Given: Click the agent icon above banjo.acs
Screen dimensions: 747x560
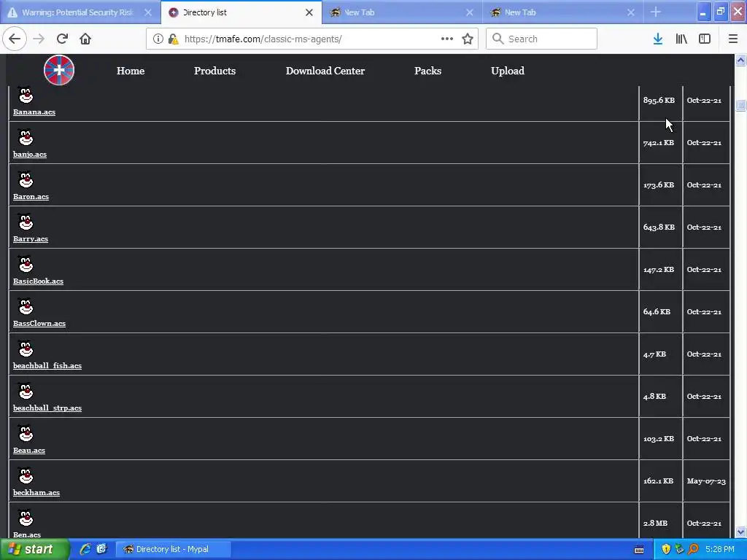Looking at the screenshot, I should coord(26,137).
